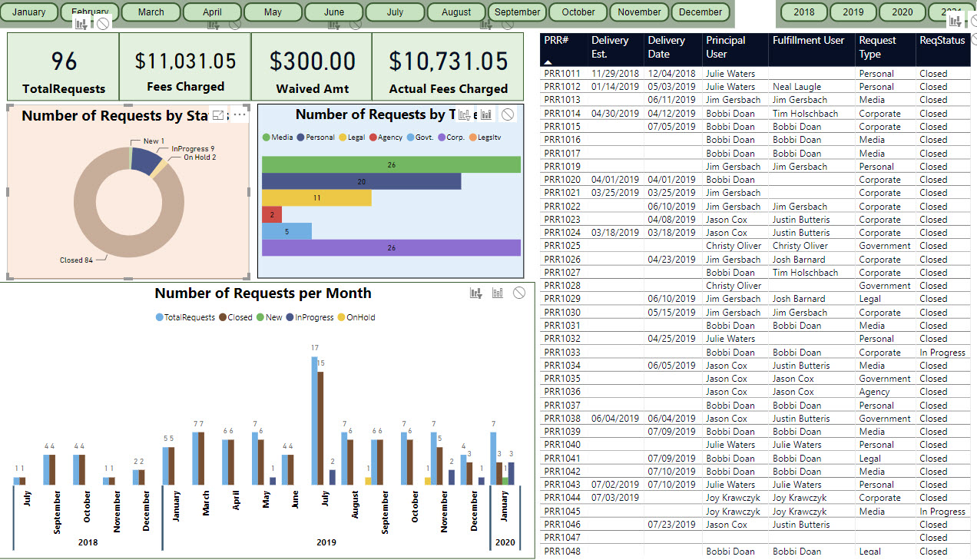Click the Legsltv legend swatch in Requests by Type

pyautogui.click(x=472, y=138)
